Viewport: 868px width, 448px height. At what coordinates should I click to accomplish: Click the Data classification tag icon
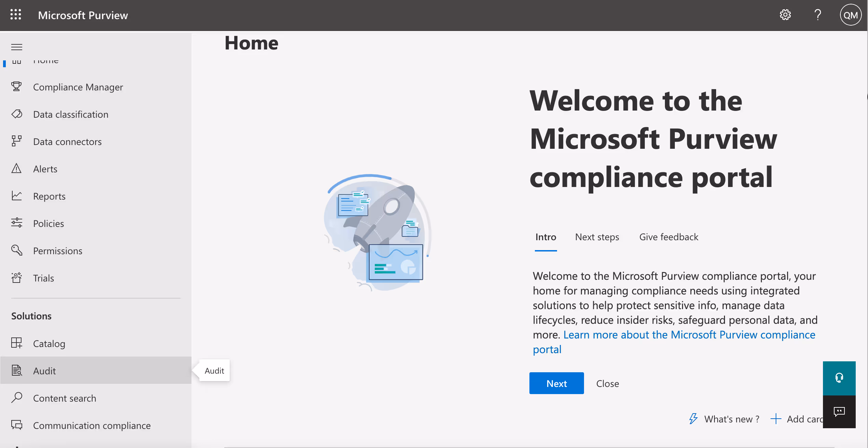point(16,114)
